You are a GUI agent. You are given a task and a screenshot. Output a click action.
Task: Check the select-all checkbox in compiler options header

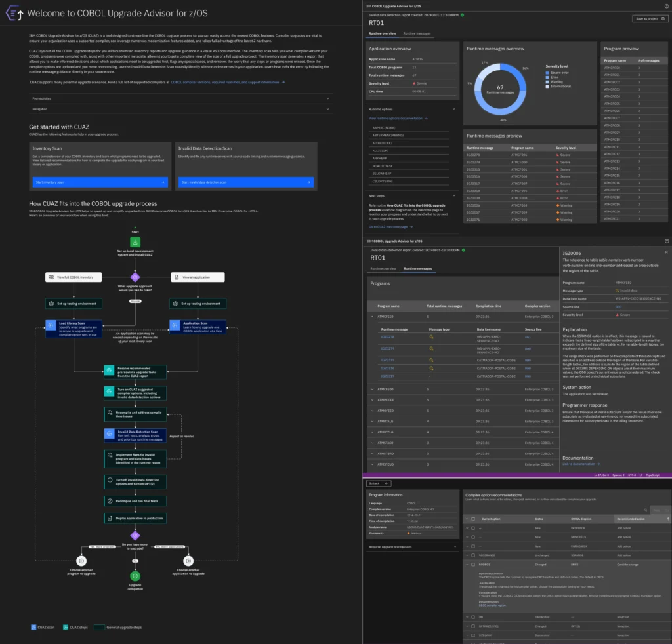(x=473, y=519)
